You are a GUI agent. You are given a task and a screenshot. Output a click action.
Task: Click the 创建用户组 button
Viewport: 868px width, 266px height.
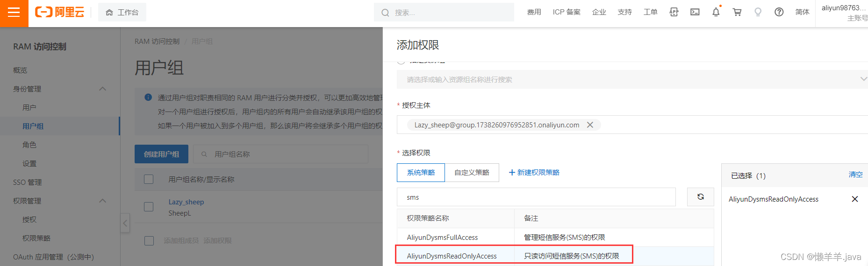161,154
